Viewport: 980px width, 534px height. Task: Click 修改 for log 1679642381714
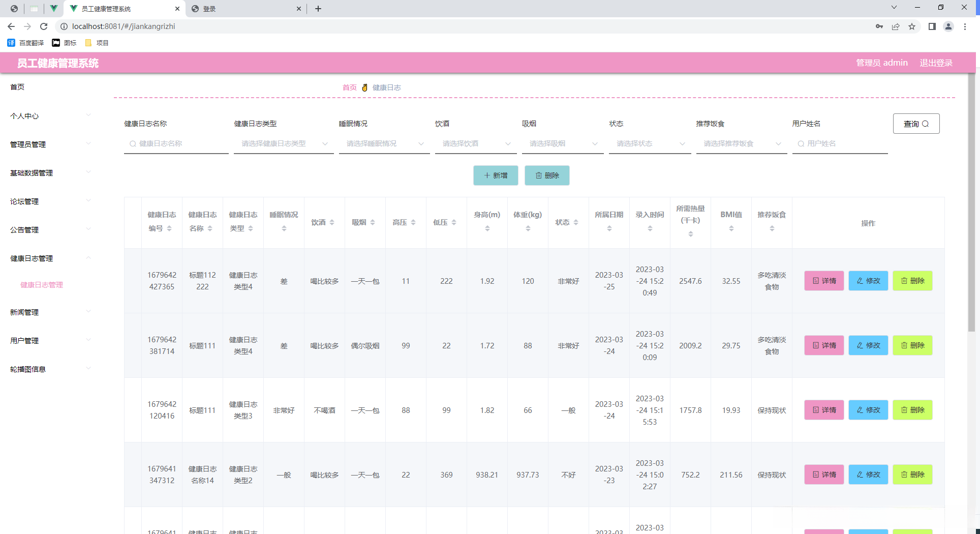point(868,345)
